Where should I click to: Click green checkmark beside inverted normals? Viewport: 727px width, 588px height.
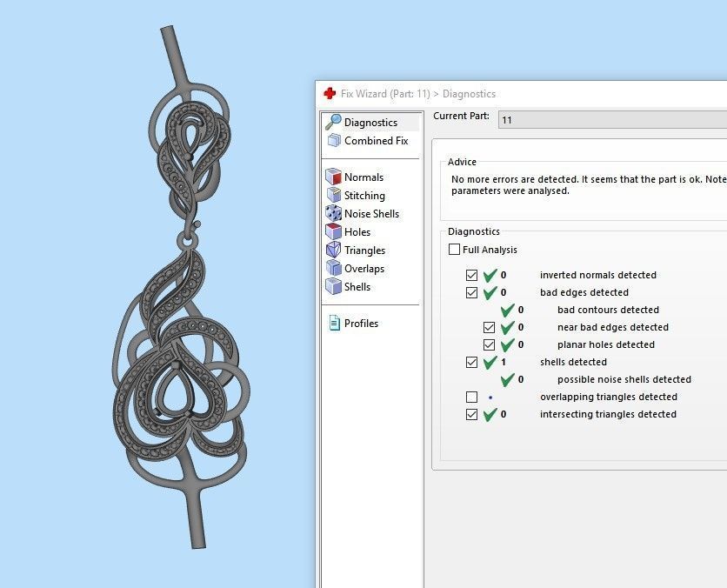[x=490, y=275]
